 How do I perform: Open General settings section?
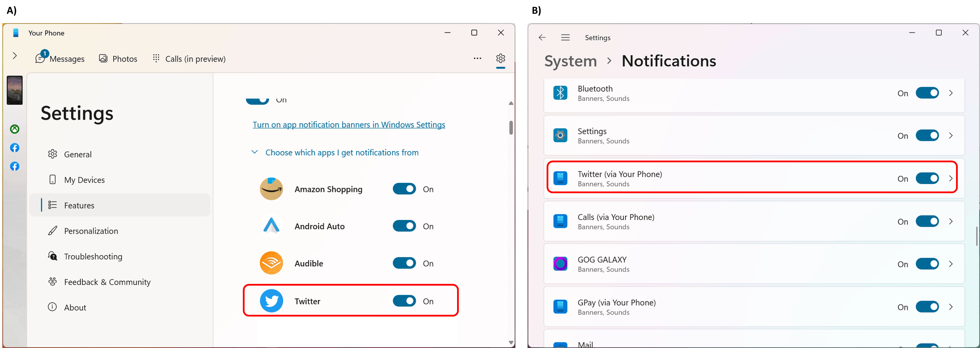[77, 154]
